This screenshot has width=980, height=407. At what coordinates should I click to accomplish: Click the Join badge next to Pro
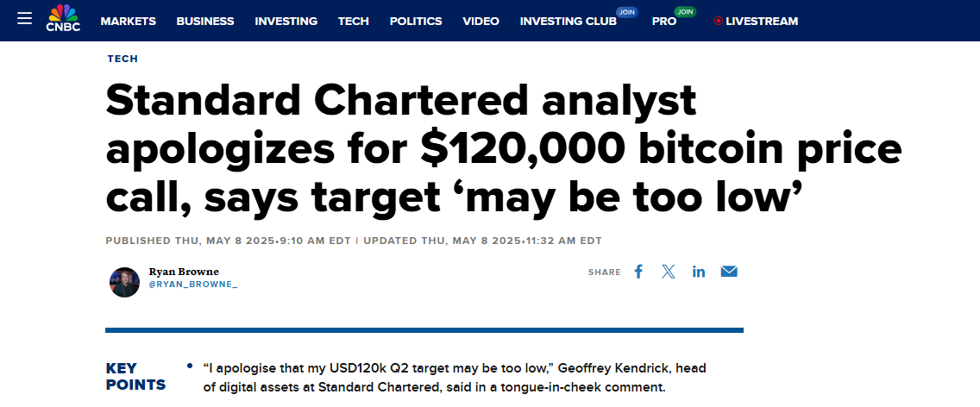(685, 11)
